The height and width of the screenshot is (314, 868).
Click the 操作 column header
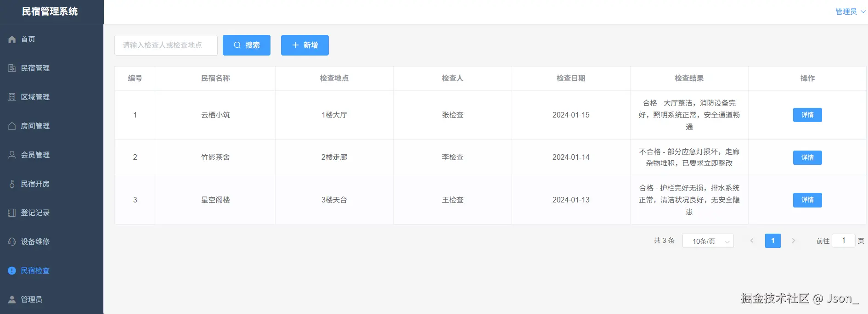(x=807, y=78)
